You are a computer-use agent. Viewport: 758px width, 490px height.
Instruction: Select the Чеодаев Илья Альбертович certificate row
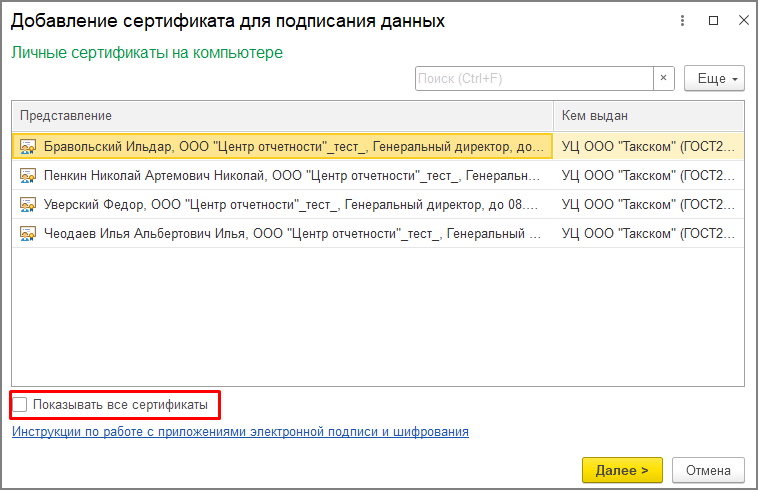click(378, 233)
